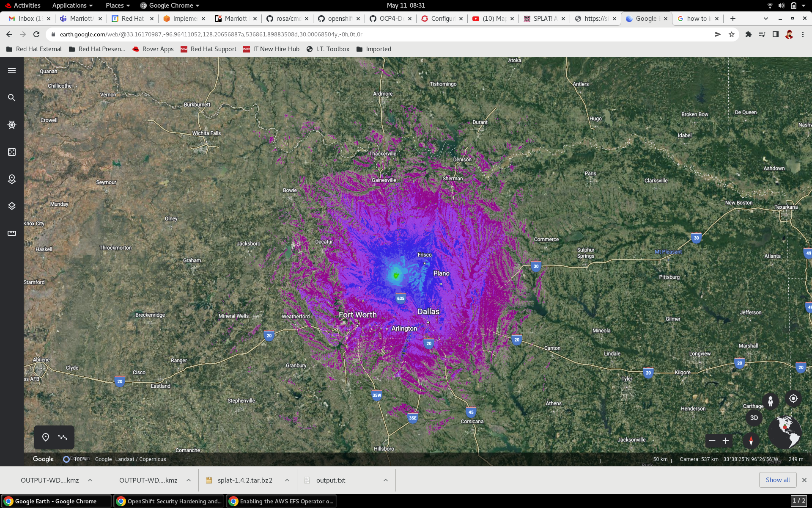Open Map Style layers icon
Screen dimensions: 812x508
tap(12, 206)
